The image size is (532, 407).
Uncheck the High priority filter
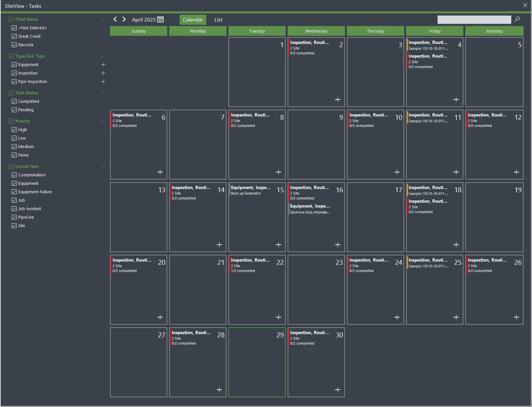click(x=14, y=129)
